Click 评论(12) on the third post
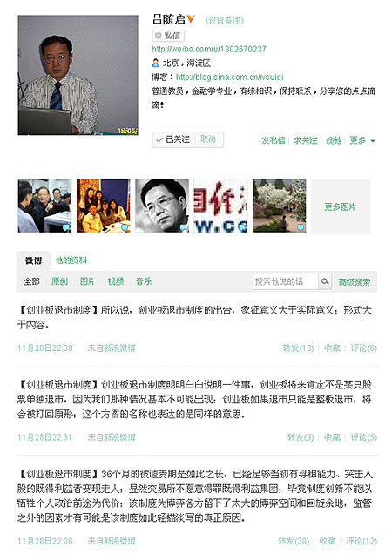The height and width of the screenshot is (554, 392). pos(362,541)
